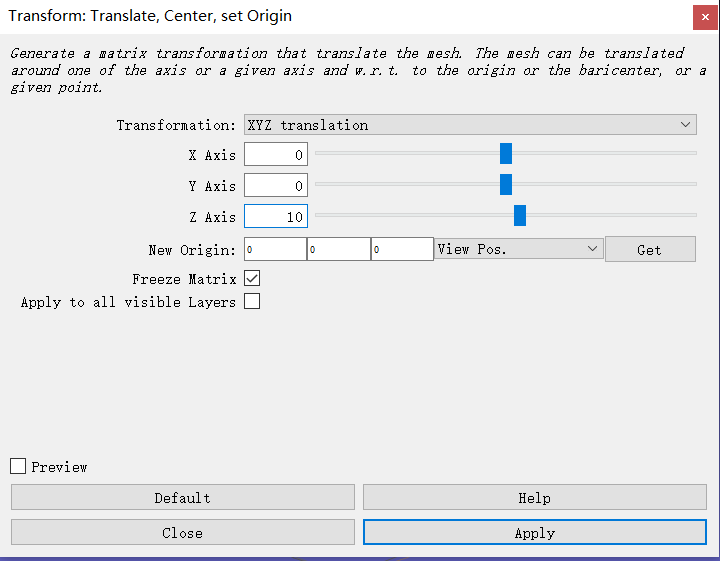
Task: Open the Transformation type dropdown
Action: click(470, 125)
